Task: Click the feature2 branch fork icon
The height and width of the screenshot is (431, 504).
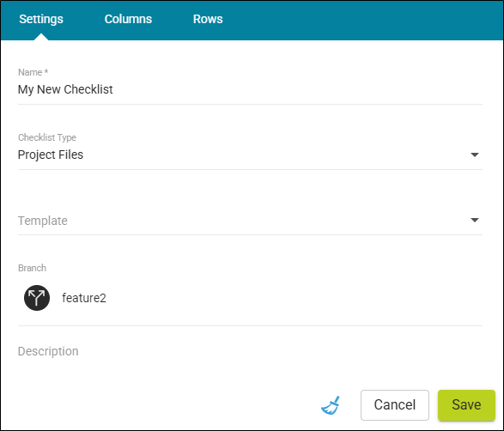Action: (x=37, y=298)
